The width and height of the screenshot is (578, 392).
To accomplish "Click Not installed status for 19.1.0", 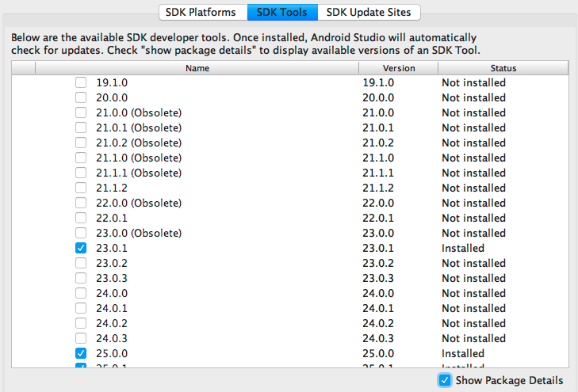I will point(473,82).
